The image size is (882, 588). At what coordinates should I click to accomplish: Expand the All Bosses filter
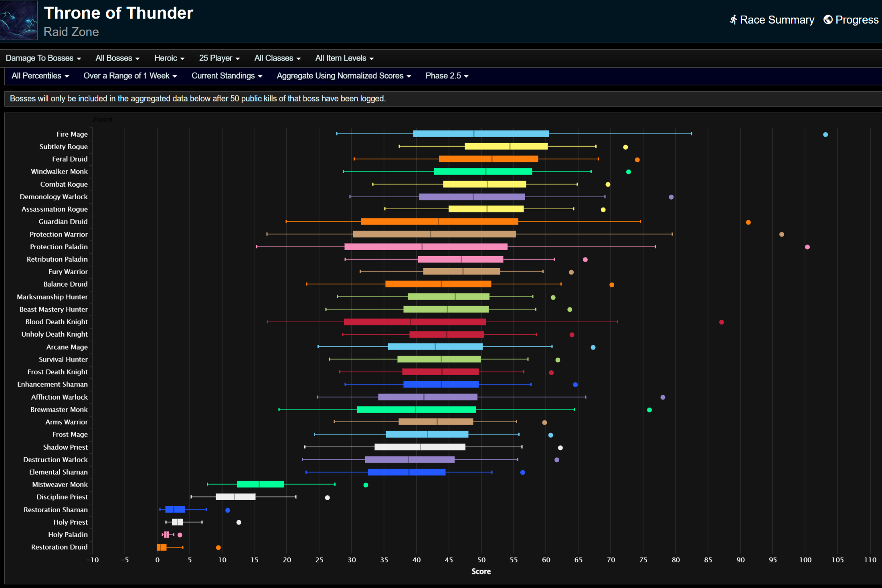coord(117,58)
